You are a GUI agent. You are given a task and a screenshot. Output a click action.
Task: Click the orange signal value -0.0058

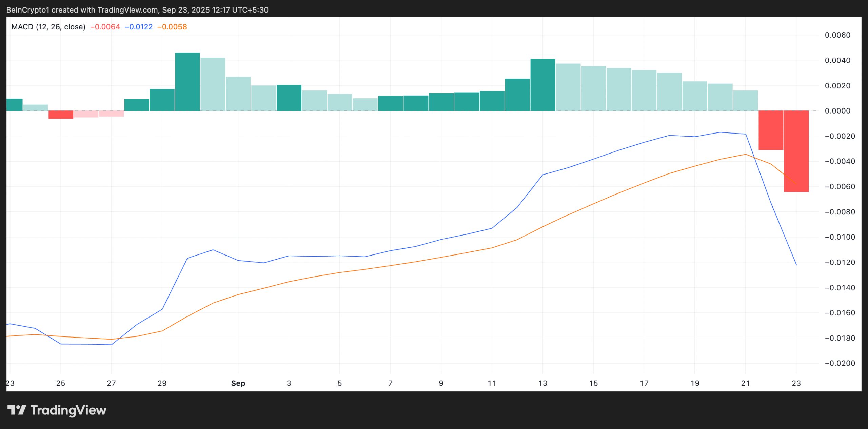point(172,27)
